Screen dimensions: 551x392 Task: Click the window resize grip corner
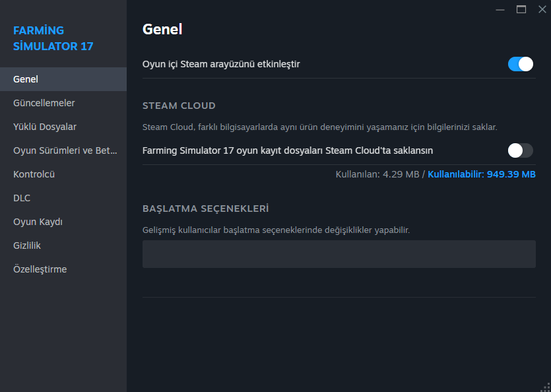pyautogui.click(x=546, y=387)
